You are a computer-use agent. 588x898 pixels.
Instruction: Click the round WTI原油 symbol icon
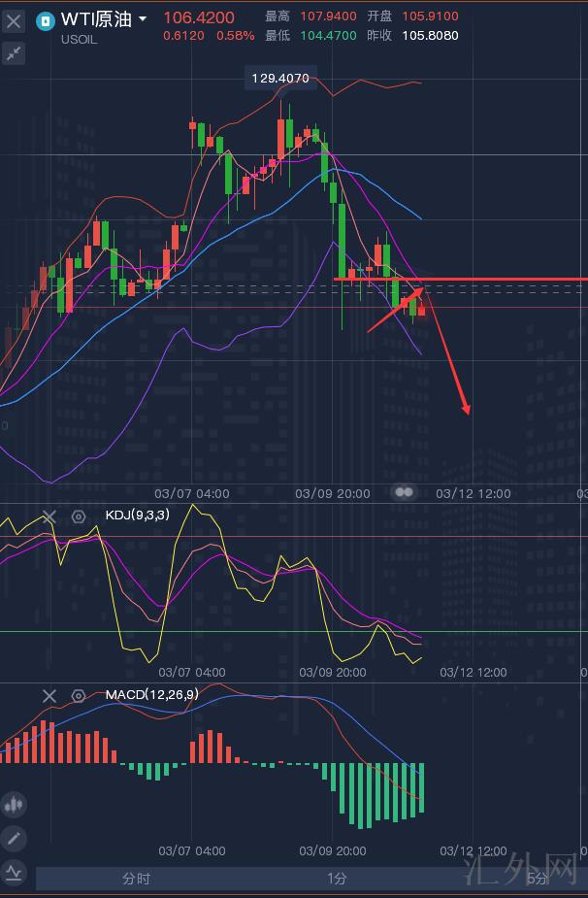46,21
